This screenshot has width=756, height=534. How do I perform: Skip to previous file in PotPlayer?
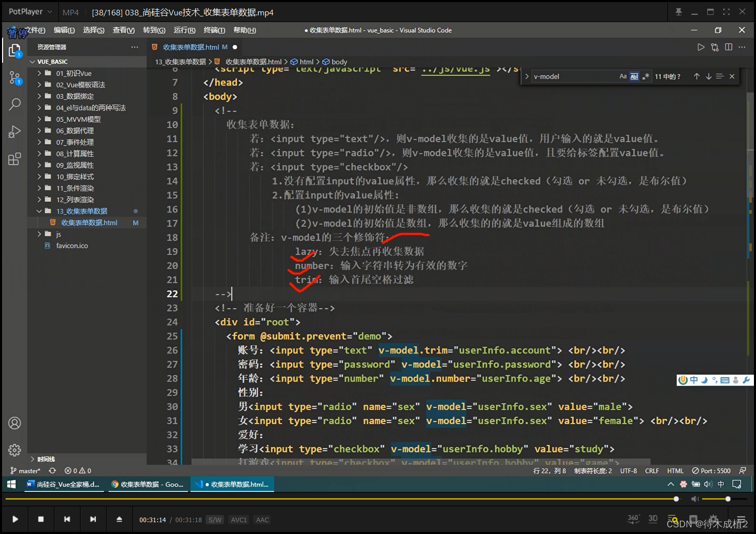(x=67, y=519)
